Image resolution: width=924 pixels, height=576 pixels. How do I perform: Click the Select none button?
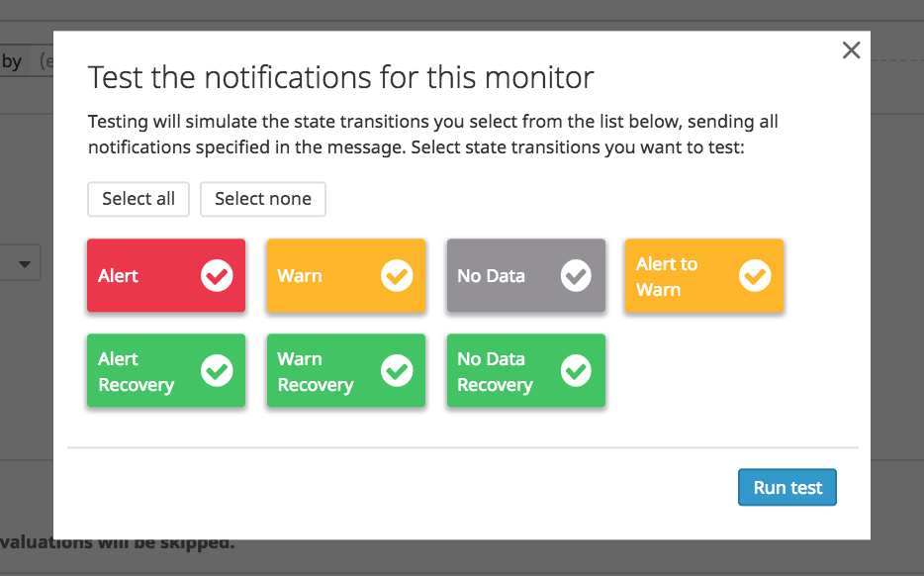click(x=263, y=199)
